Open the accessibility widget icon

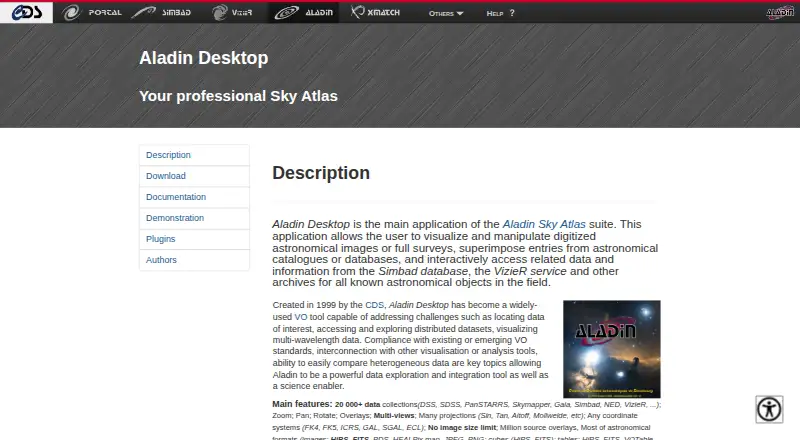coord(769,409)
